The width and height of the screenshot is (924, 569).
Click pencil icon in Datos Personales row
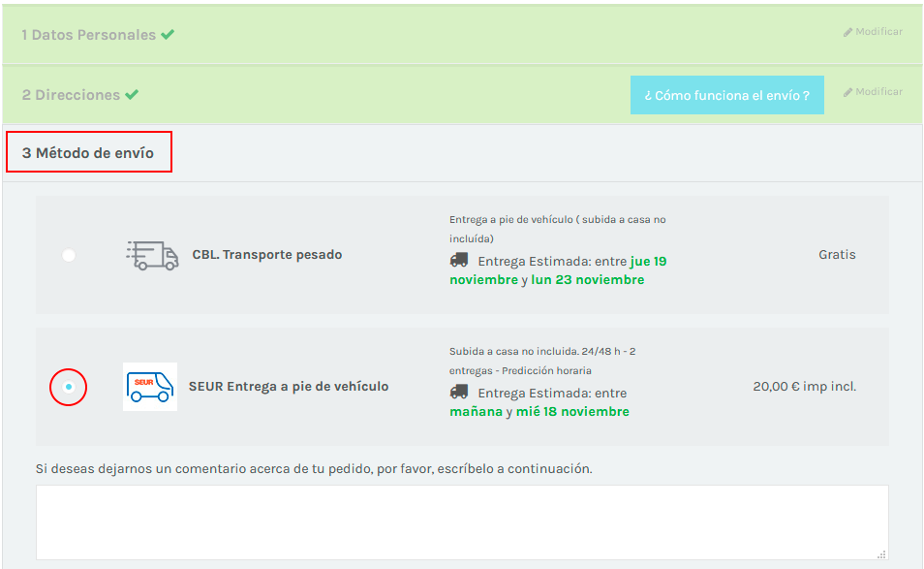pos(847,32)
